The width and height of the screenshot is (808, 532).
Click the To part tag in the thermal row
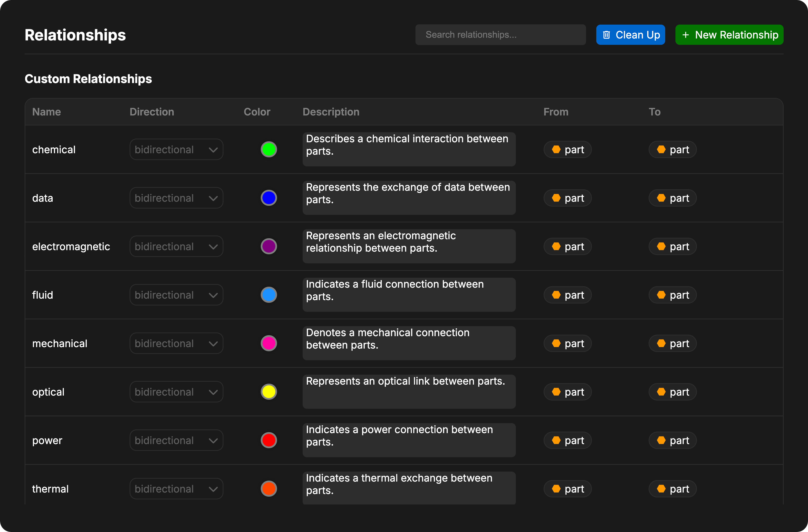pos(672,489)
